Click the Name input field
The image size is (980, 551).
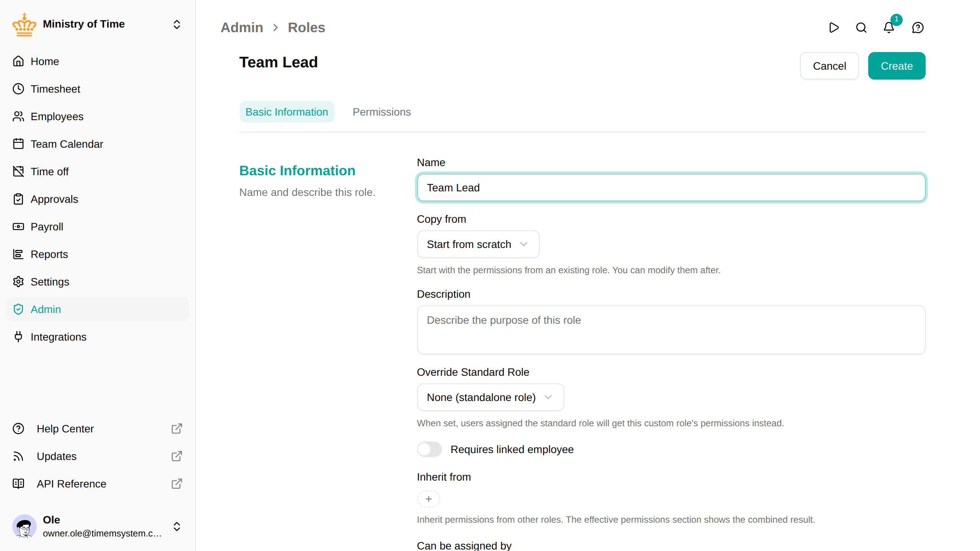671,187
